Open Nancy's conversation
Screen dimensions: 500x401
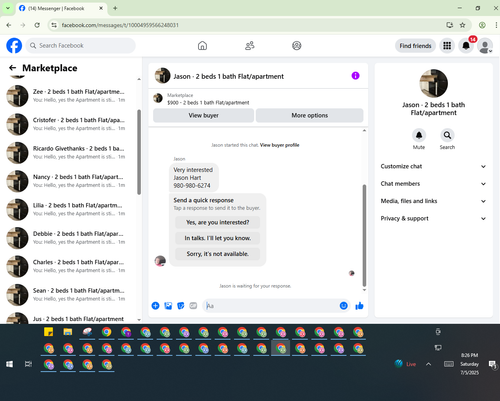68,181
